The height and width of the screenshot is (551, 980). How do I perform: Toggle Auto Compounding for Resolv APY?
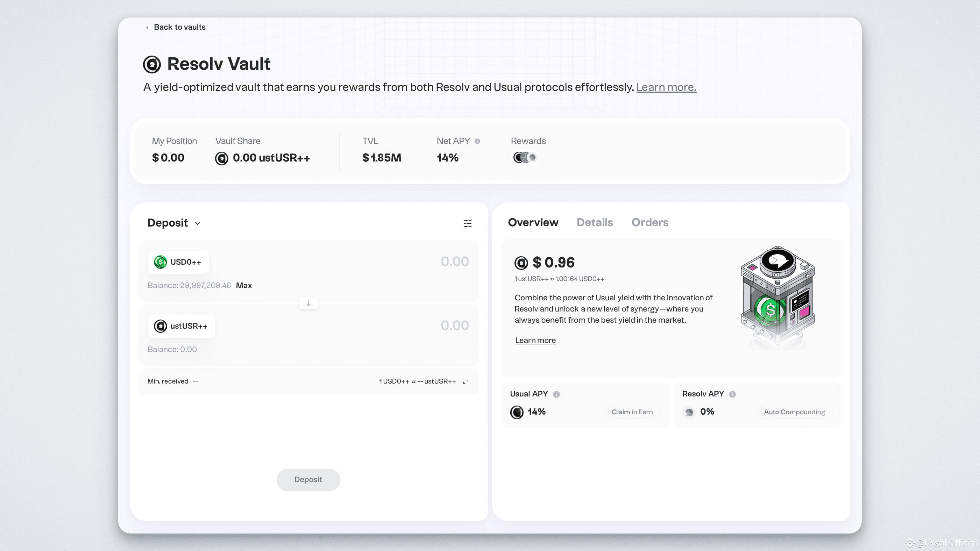click(794, 412)
